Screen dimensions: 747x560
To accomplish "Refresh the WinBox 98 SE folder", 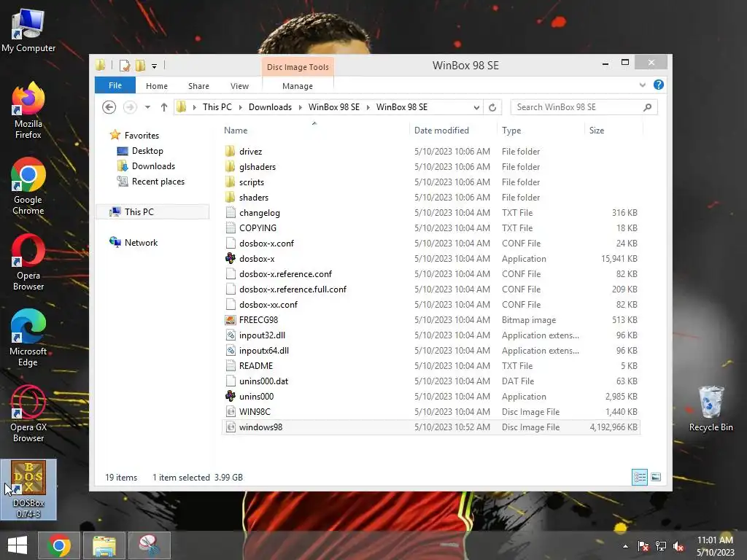I will pyautogui.click(x=492, y=107).
